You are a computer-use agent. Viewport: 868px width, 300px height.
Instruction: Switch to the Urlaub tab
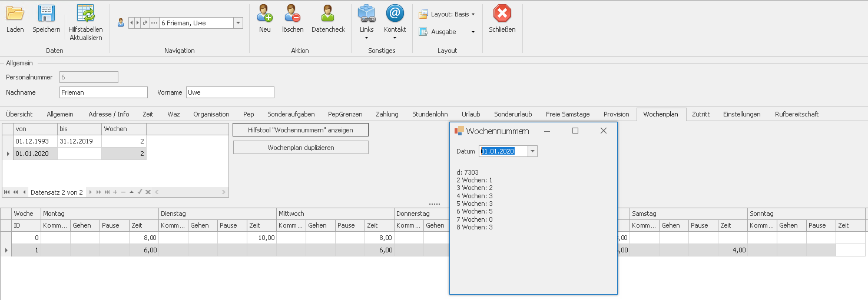coord(471,114)
